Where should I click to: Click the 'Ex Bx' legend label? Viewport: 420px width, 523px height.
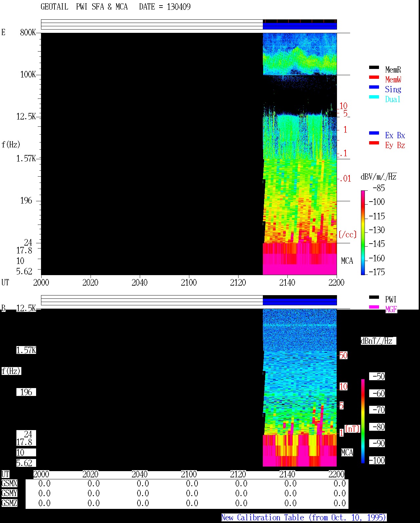tap(395, 135)
